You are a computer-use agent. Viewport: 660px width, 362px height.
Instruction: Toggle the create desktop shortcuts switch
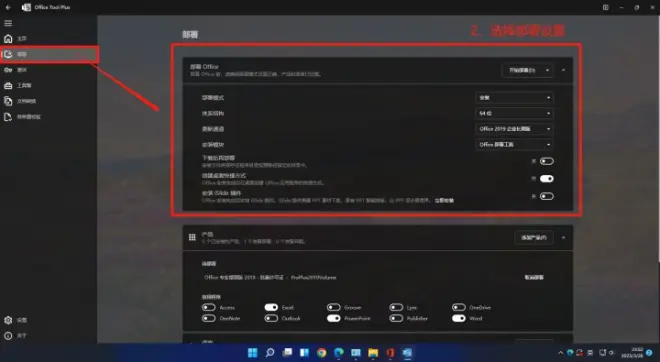click(x=546, y=179)
